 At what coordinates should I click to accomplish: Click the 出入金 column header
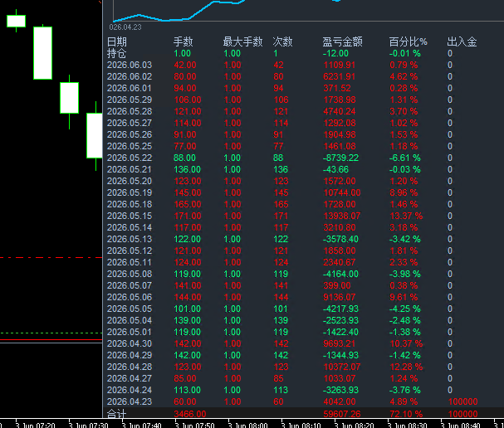pyautogui.click(x=462, y=41)
